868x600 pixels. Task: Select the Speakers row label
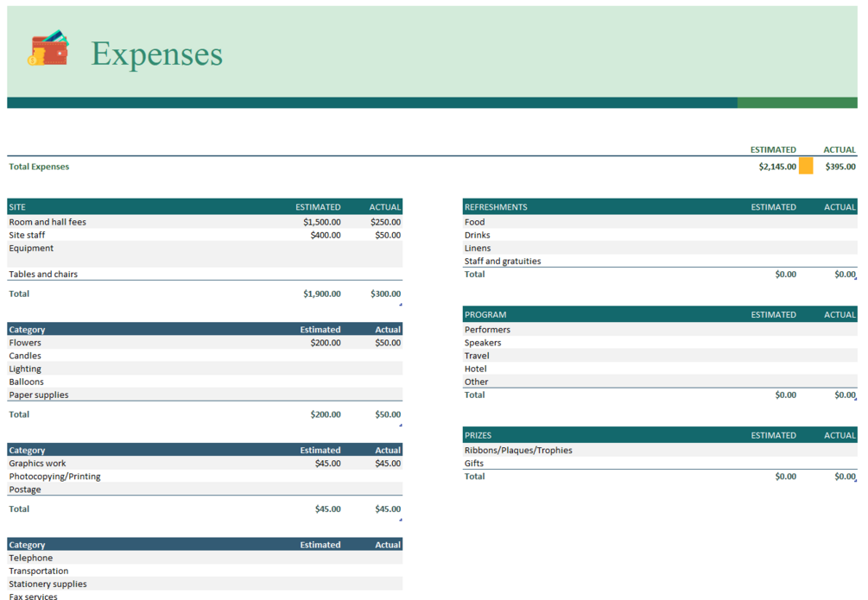point(483,343)
